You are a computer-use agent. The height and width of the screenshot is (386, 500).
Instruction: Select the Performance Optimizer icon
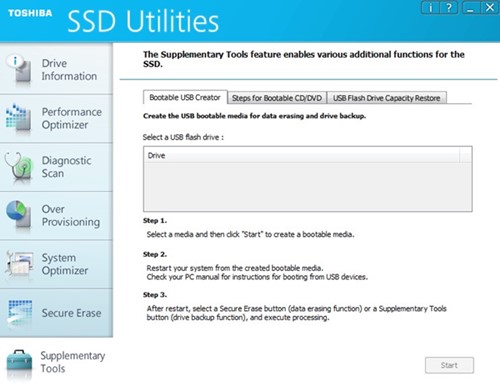coord(17,117)
